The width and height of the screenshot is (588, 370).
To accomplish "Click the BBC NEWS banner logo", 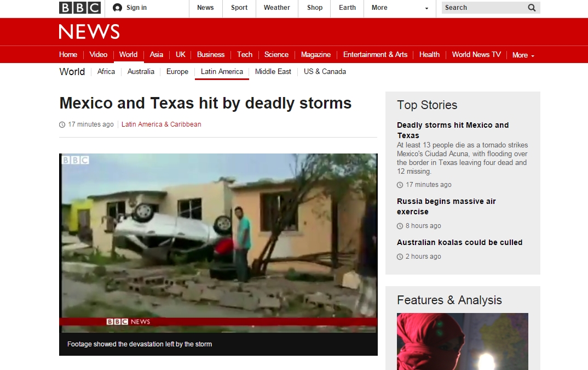I will click(89, 32).
